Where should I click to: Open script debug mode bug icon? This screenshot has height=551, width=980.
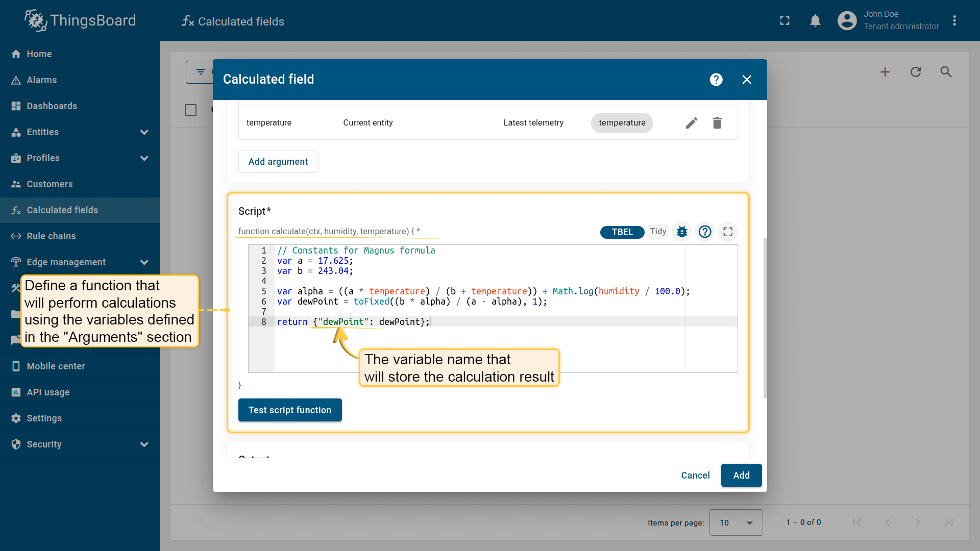click(682, 232)
